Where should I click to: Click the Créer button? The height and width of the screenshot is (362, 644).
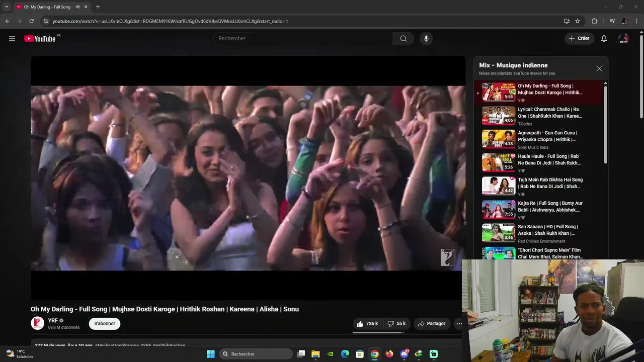579,38
